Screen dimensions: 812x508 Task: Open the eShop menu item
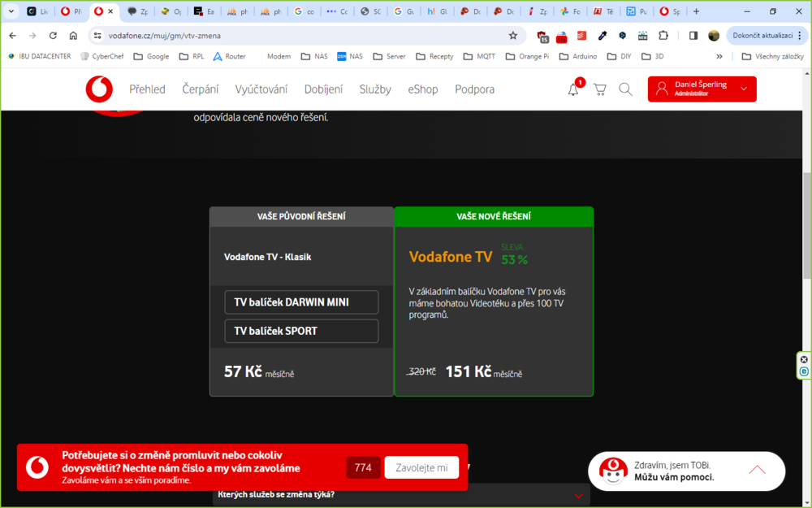click(x=423, y=89)
